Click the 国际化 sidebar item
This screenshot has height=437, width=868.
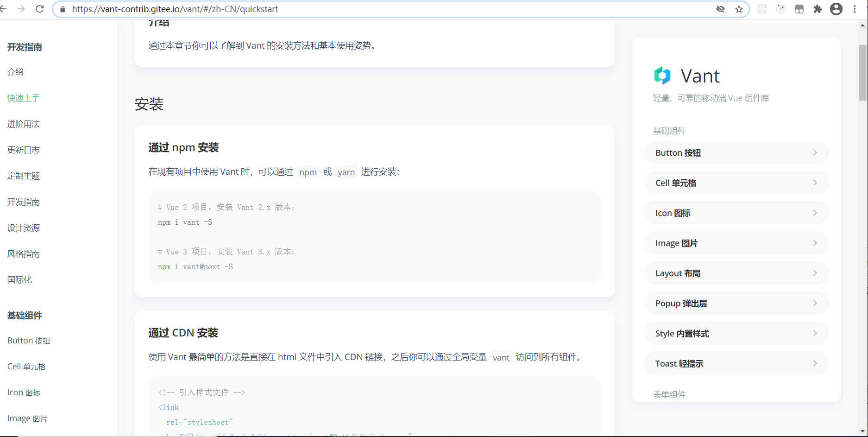tap(19, 279)
